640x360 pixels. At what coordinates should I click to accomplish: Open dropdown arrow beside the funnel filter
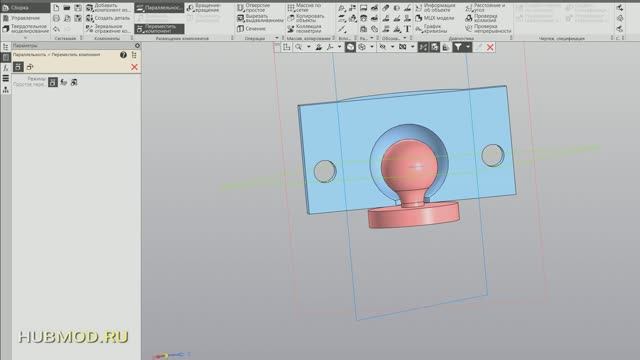(468, 47)
